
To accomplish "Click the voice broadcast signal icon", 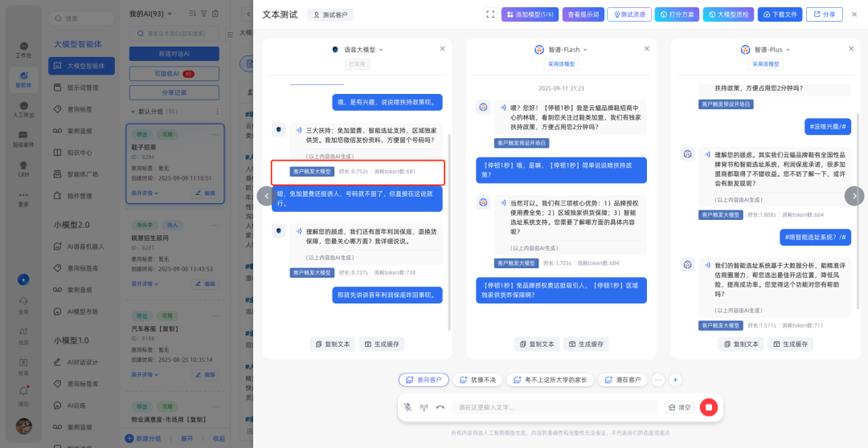I will tap(424, 407).
